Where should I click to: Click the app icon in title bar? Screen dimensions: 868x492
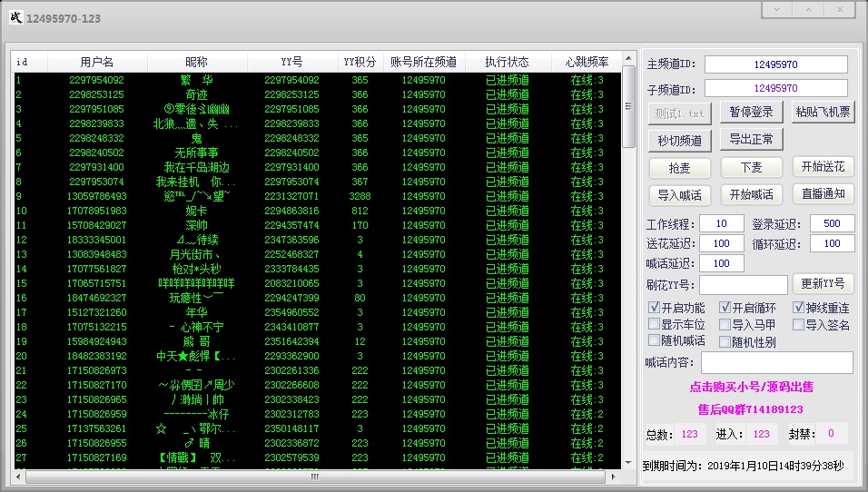point(16,18)
